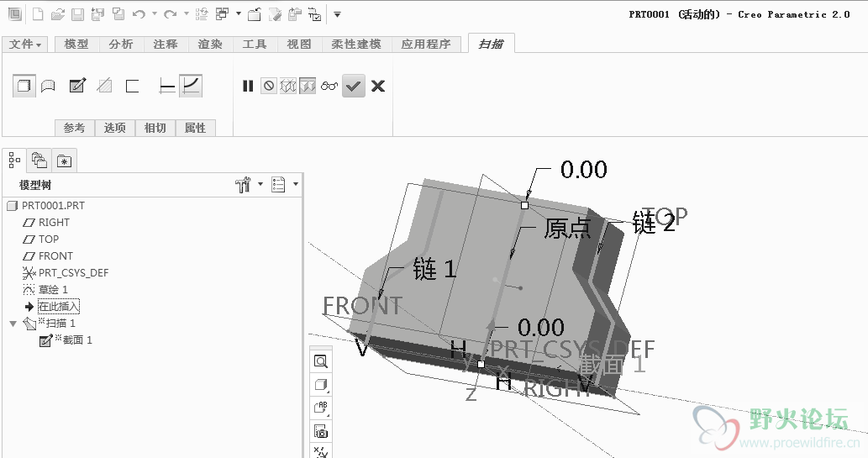Switch to the 工具 tab

(255, 45)
